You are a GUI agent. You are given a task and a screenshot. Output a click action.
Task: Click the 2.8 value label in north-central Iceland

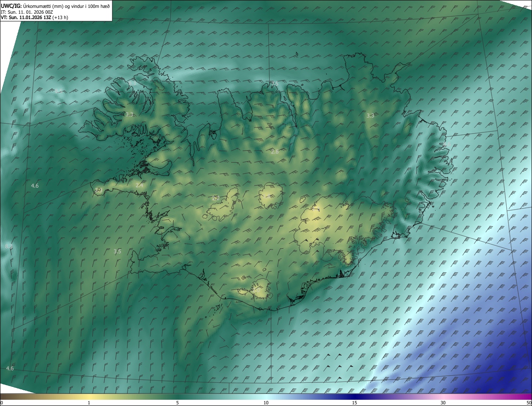pyautogui.click(x=275, y=152)
